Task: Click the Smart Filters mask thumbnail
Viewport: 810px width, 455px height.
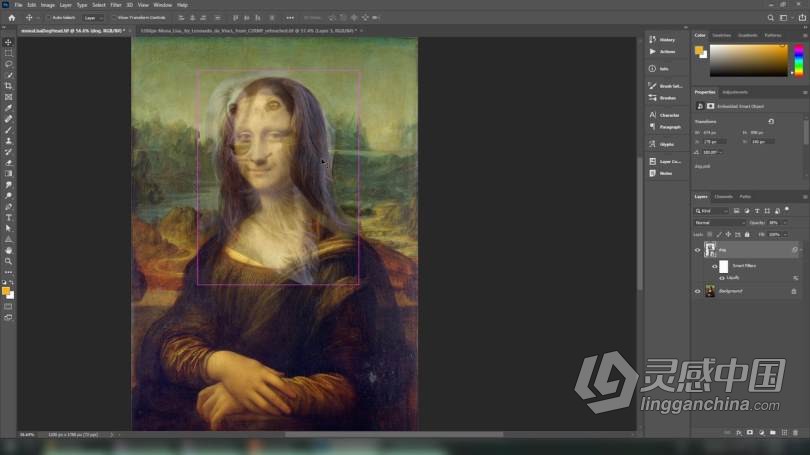Action: tap(724, 266)
